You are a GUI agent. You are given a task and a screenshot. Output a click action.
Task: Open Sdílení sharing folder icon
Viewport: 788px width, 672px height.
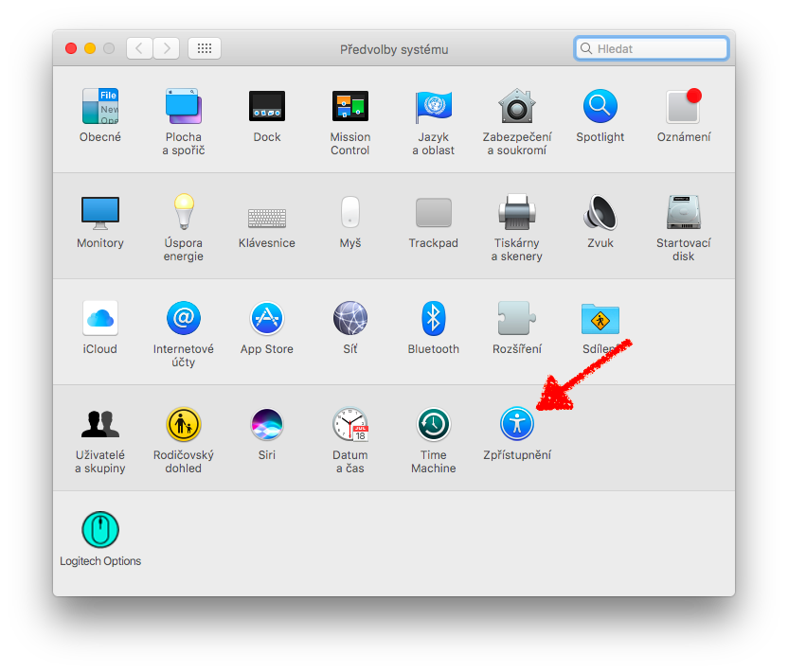coord(600,319)
